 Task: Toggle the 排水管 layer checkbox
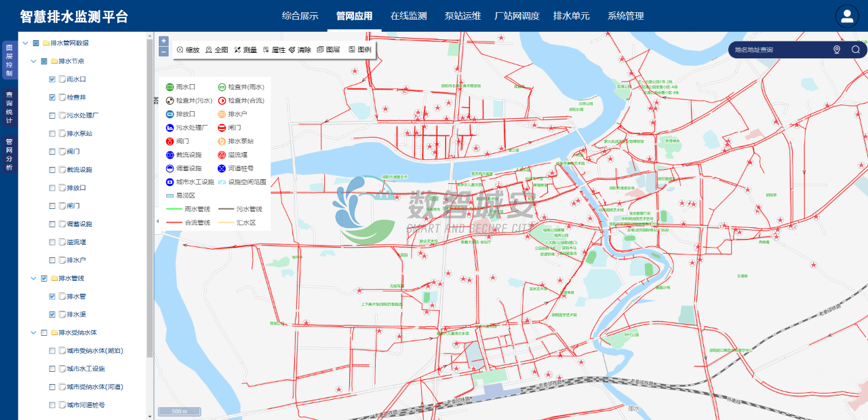point(52,297)
